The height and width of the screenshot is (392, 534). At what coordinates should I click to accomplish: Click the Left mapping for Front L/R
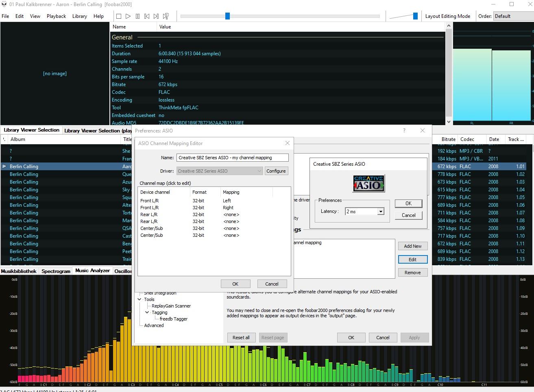tap(227, 201)
